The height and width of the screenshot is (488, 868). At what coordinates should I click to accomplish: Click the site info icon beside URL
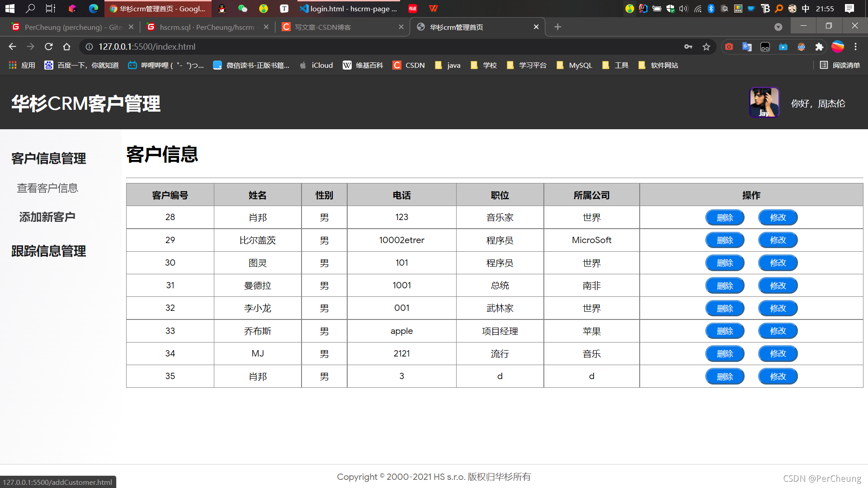(90, 47)
